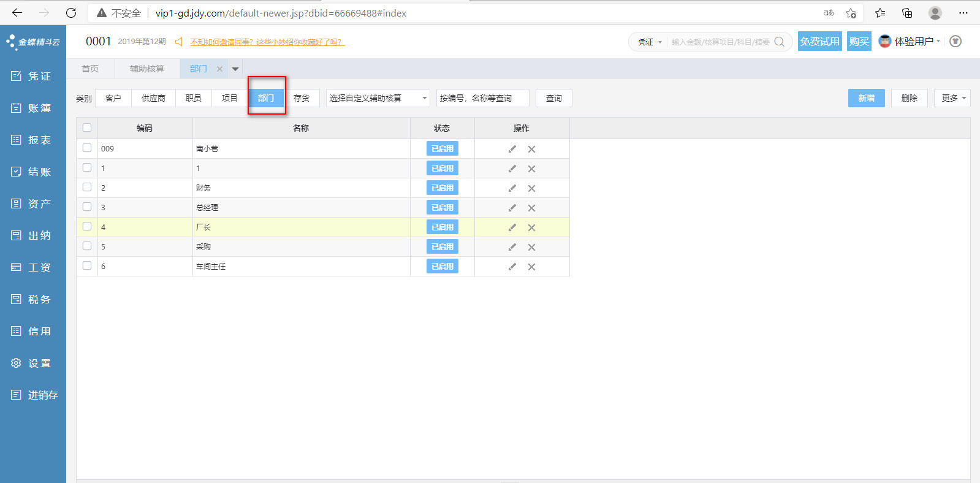
Task: Open the 工资 sidebar module
Action: 31,267
